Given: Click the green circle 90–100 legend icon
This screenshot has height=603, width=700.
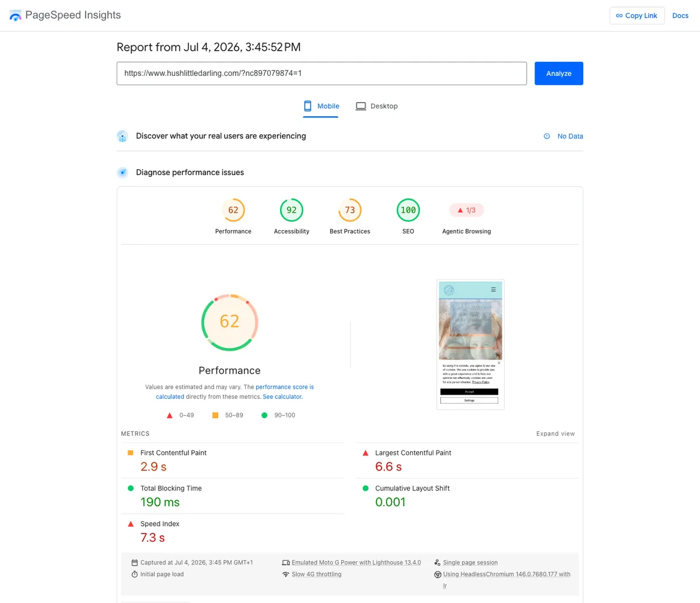Looking at the screenshot, I should tap(264, 415).
